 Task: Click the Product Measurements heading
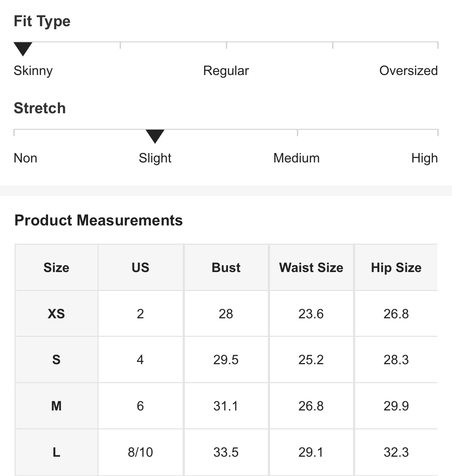point(99,220)
